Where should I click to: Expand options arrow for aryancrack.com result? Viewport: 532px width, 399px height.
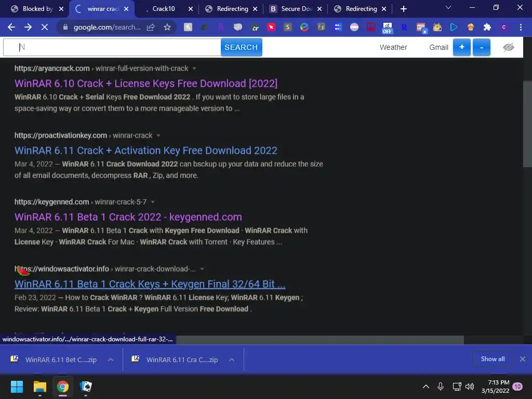pos(194,69)
